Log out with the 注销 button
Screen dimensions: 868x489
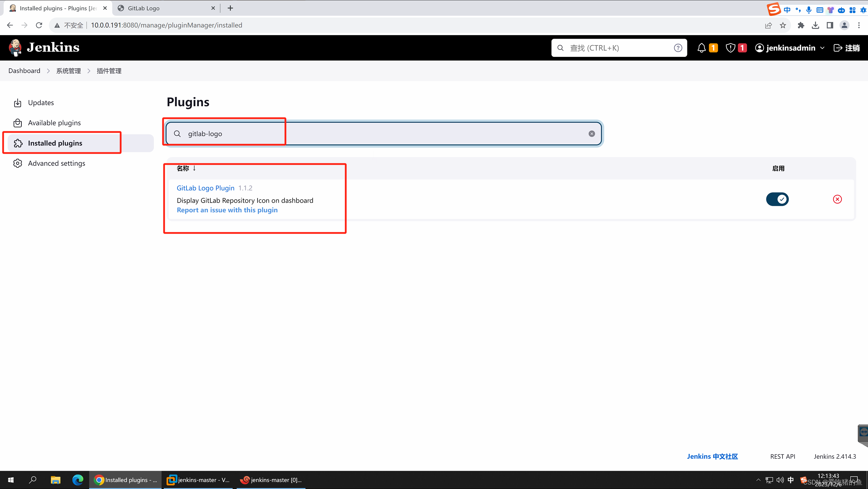click(847, 48)
